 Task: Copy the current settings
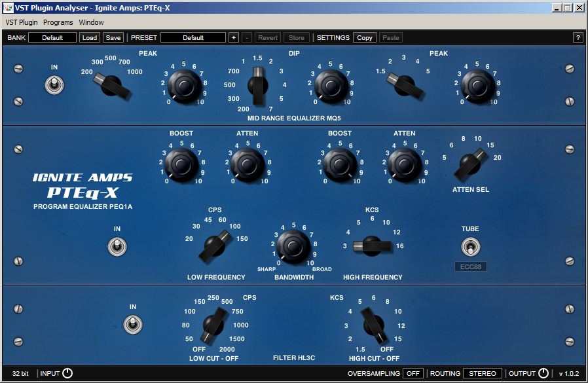click(365, 37)
